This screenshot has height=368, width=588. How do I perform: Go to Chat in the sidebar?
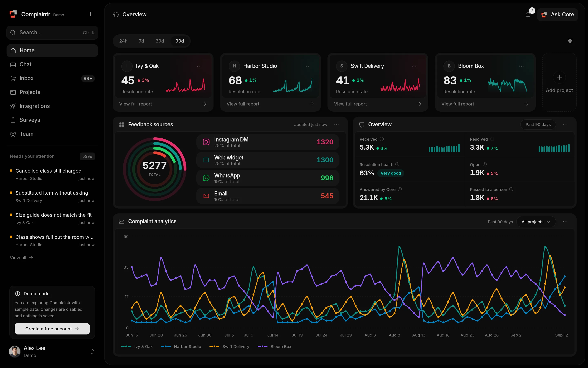(x=52, y=64)
